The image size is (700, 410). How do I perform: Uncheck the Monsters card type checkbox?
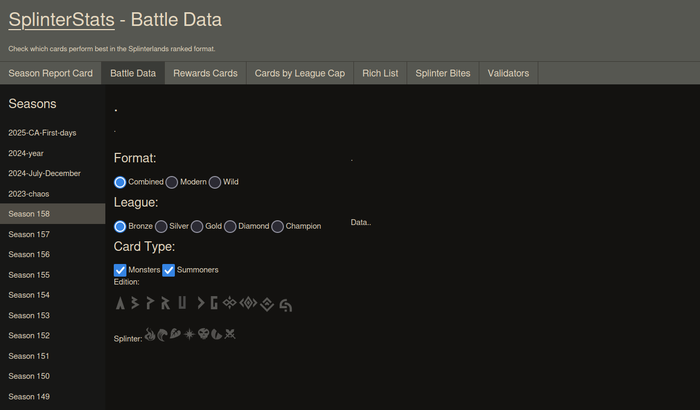(x=120, y=270)
